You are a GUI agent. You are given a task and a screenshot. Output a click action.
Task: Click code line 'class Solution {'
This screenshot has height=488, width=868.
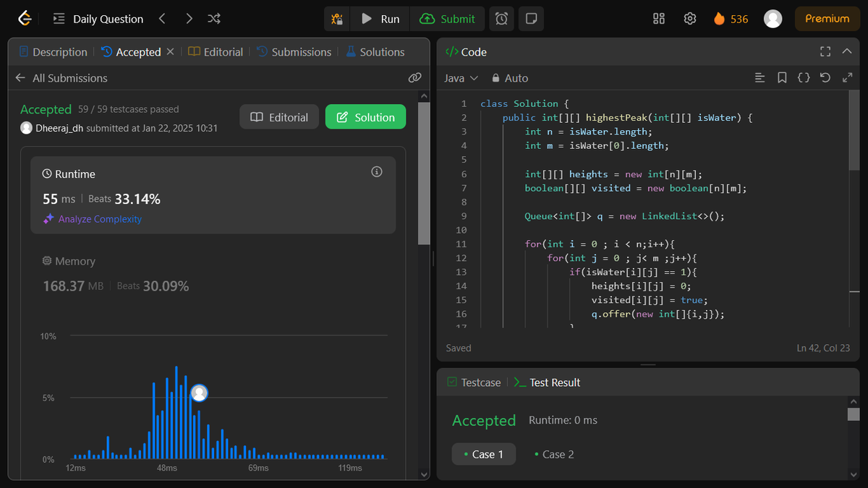coord(525,103)
